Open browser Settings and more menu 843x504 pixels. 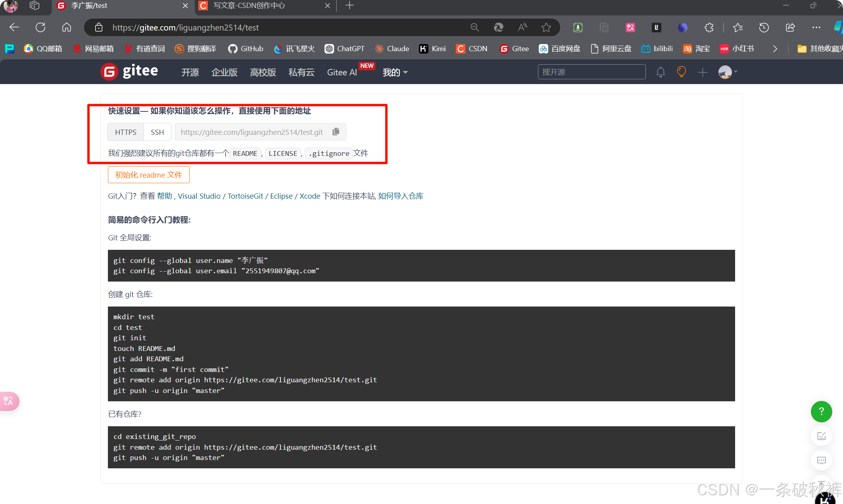pos(816,27)
